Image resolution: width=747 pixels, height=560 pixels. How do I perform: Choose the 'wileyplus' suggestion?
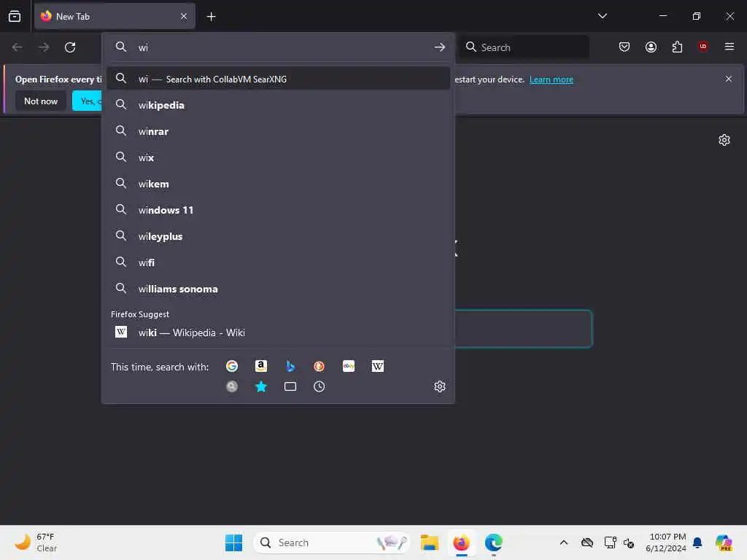pos(278,236)
